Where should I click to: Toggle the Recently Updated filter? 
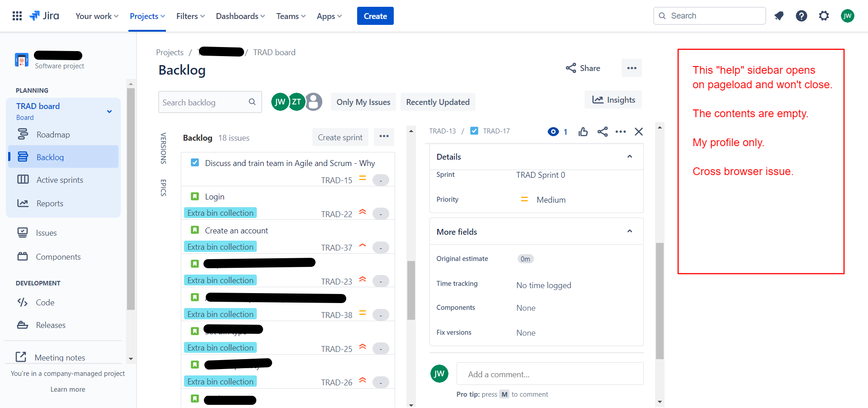(x=438, y=102)
